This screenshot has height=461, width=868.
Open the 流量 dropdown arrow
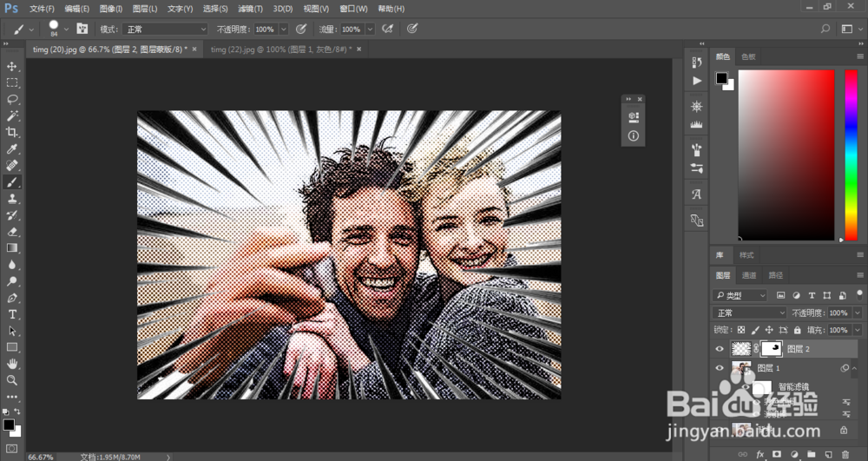[370, 30]
